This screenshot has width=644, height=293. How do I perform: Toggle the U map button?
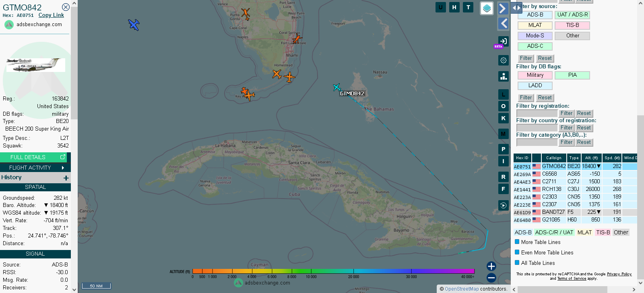tap(441, 7)
